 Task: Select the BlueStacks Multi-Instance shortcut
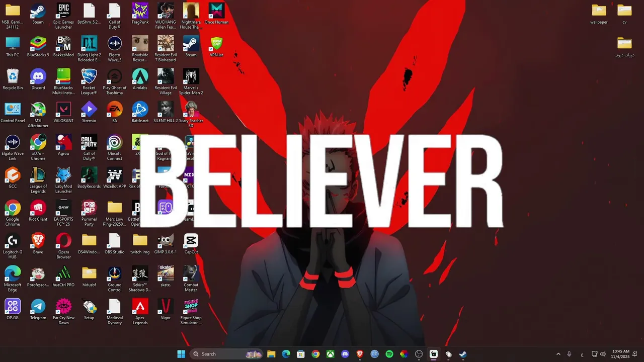63,81
